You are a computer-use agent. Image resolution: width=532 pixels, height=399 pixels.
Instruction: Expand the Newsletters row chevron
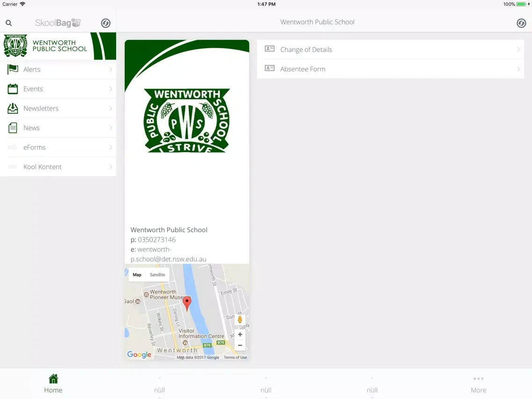(x=111, y=108)
